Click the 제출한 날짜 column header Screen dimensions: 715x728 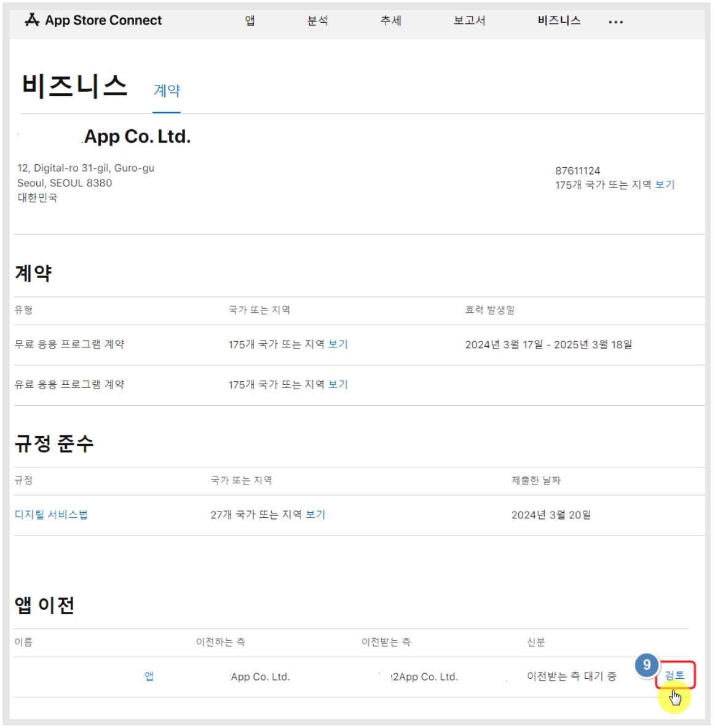pos(535,481)
